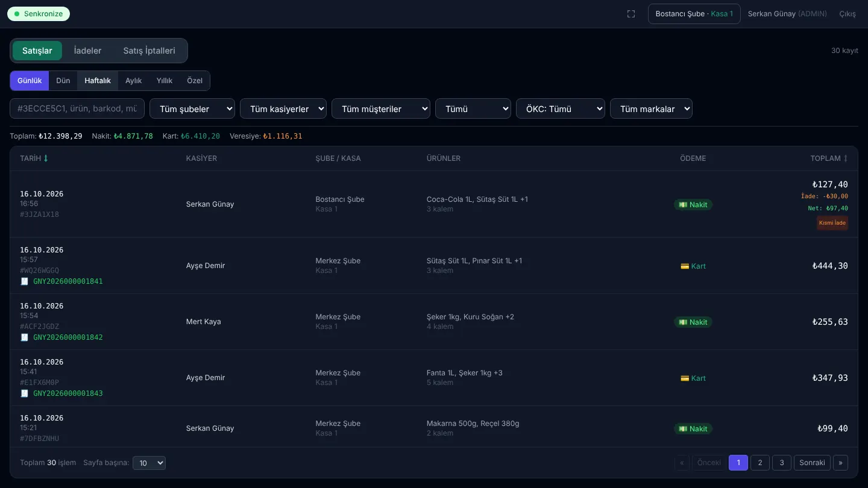Click Çıkış to log out
This screenshot has height=488, width=868.
point(848,14)
